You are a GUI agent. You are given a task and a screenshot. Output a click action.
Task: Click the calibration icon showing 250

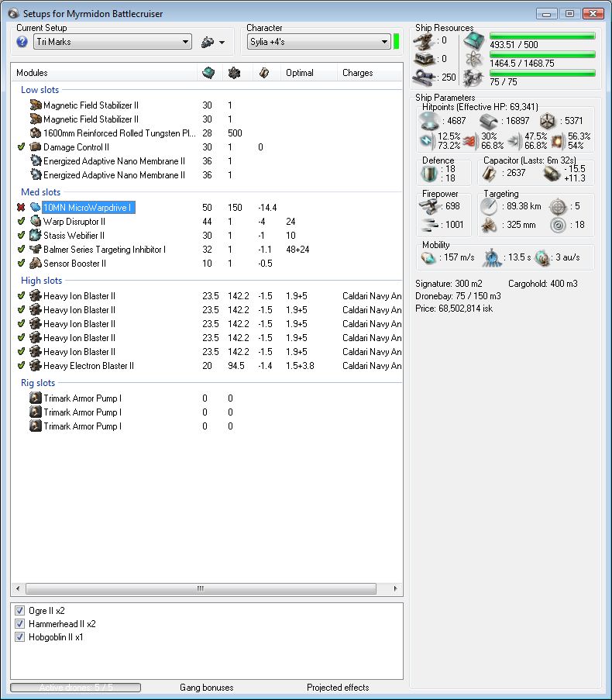pyautogui.click(x=423, y=78)
